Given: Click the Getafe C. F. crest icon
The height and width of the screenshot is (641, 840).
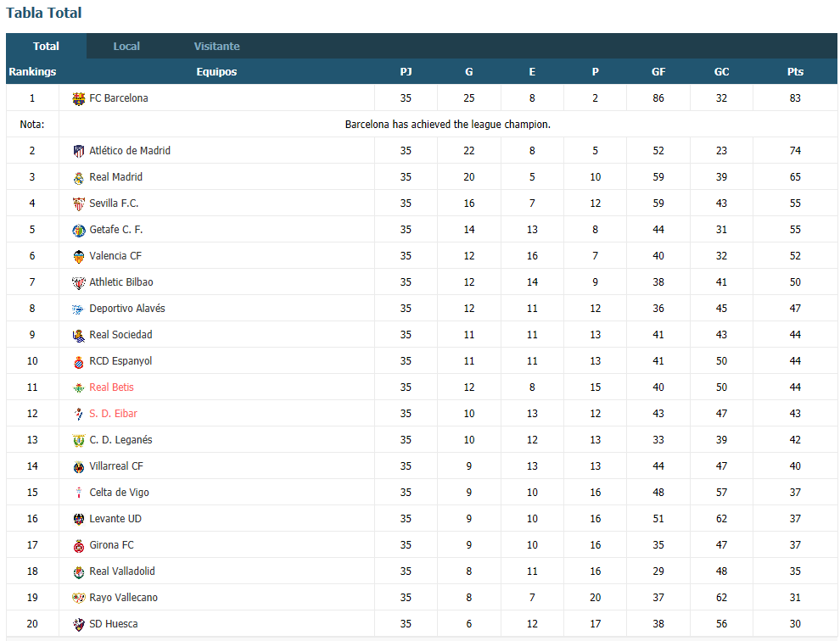Looking at the screenshot, I should 79,231.
